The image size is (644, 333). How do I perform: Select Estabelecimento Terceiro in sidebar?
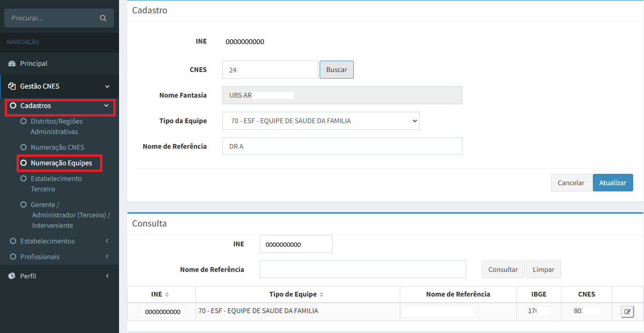tap(56, 184)
